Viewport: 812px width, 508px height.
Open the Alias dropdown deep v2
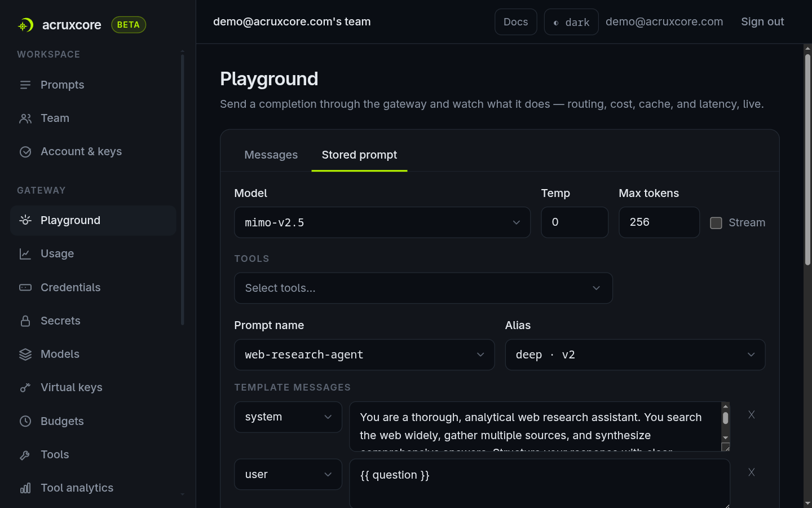tap(635, 354)
